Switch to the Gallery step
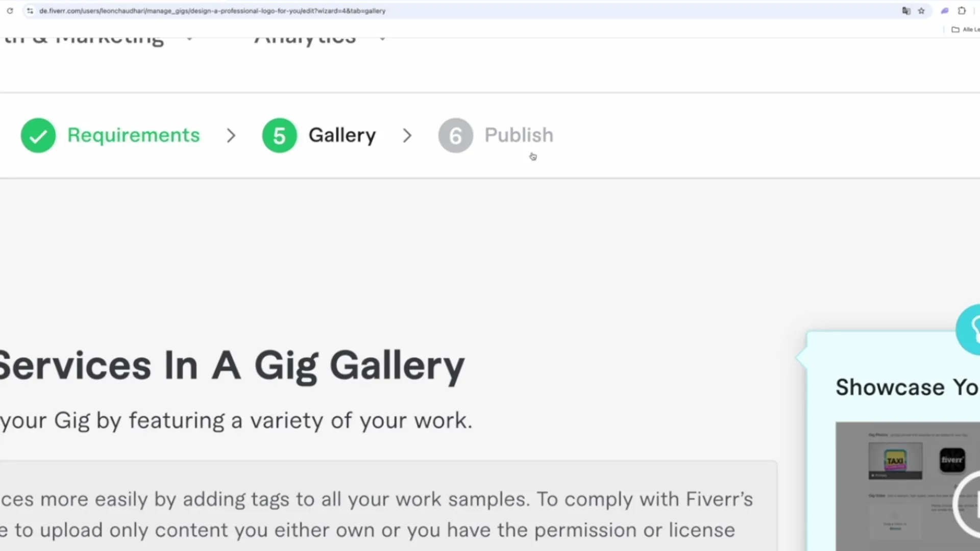The height and width of the screenshot is (551, 980). [x=342, y=135]
